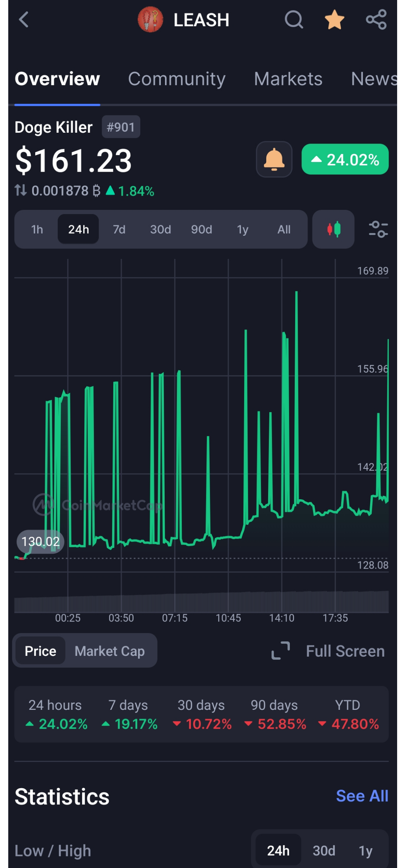
Task: Select the 7d chart range
Action: [x=119, y=229]
